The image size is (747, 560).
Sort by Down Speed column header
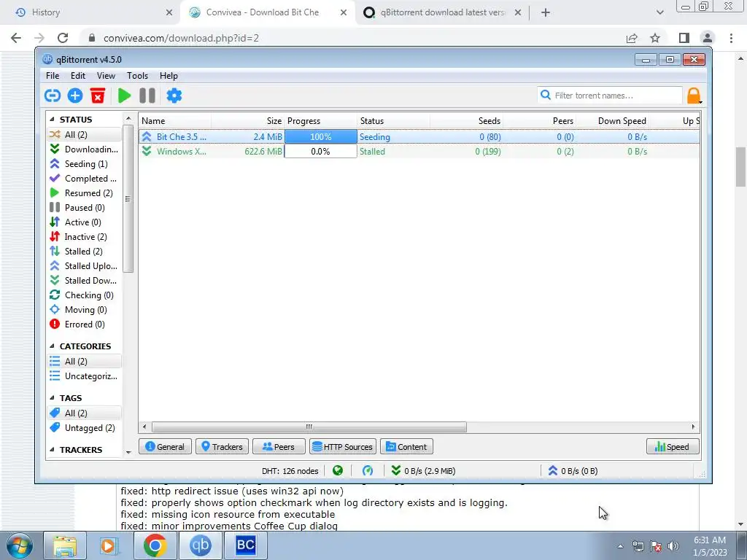(613, 121)
